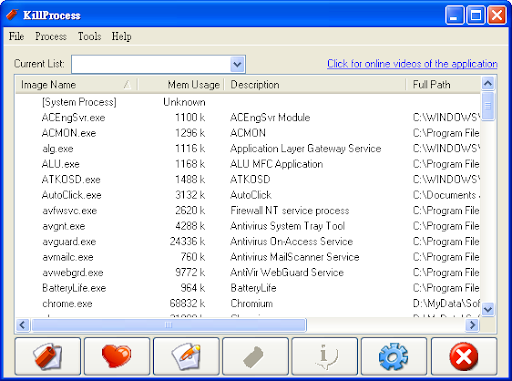Select the alg.exe process
The width and height of the screenshot is (512, 381).
pos(248,148)
